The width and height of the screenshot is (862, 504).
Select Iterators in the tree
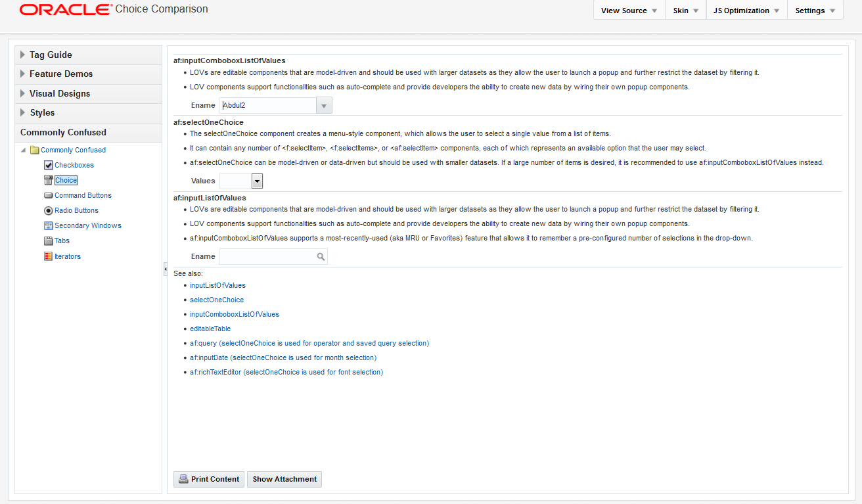click(x=68, y=256)
